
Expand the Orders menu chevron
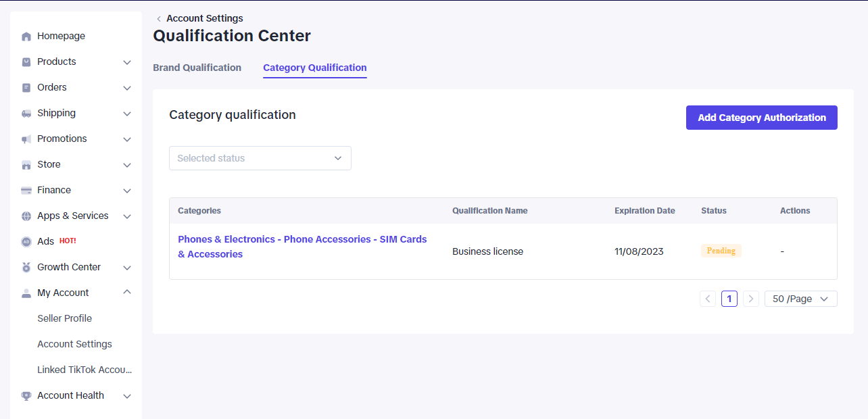127,88
